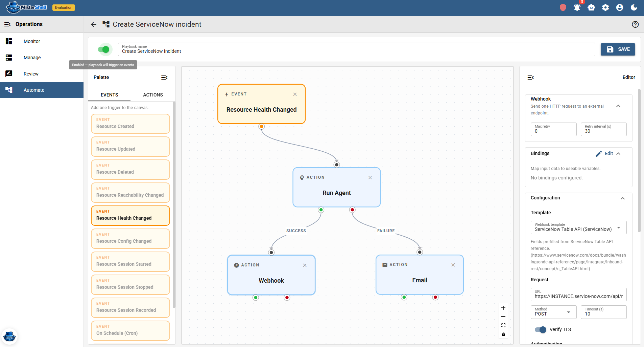Click the SAVE button
The width and height of the screenshot is (644, 347).
(x=618, y=49)
